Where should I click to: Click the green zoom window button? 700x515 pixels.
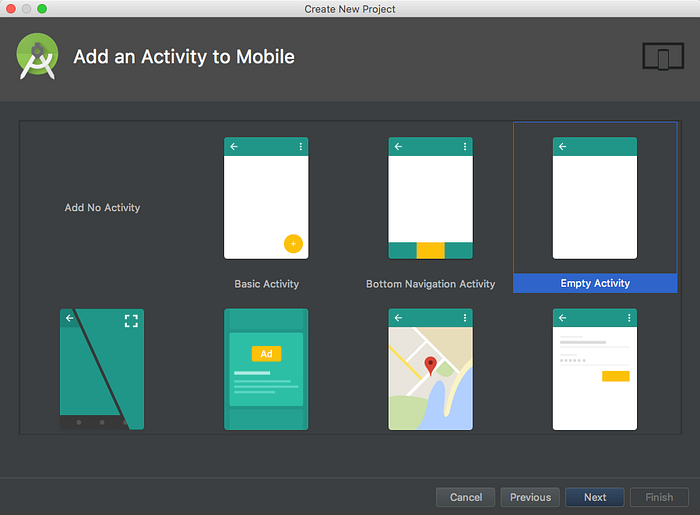[42, 8]
